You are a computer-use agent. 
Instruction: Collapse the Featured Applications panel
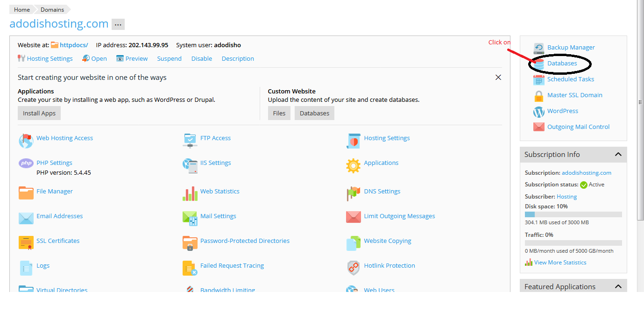(x=618, y=286)
